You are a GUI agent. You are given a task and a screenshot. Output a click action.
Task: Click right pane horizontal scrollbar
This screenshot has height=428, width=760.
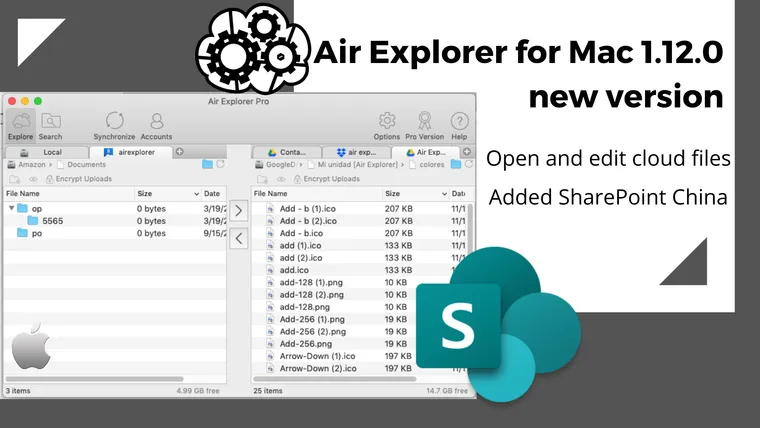click(335, 379)
